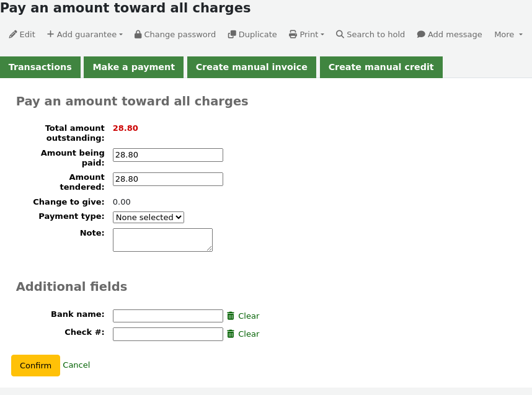Switch to the Transactions tab
This screenshot has width=532, height=395.
pyautogui.click(x=40, y=67)
